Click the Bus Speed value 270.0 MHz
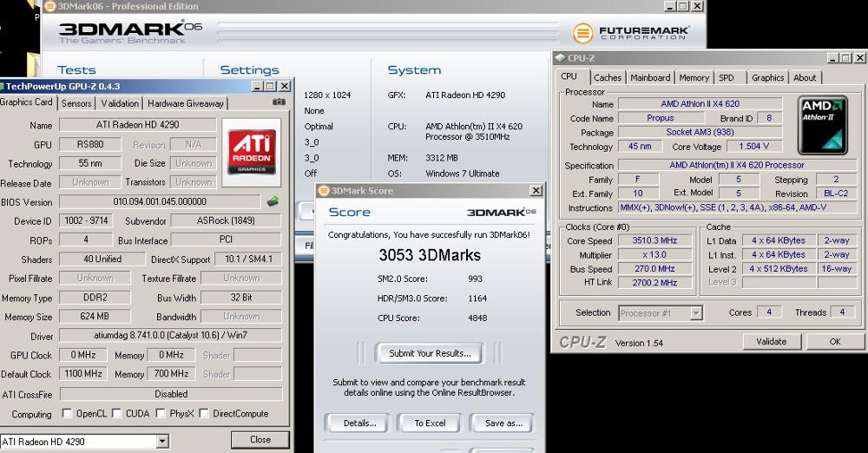 [x=654, y=268]
